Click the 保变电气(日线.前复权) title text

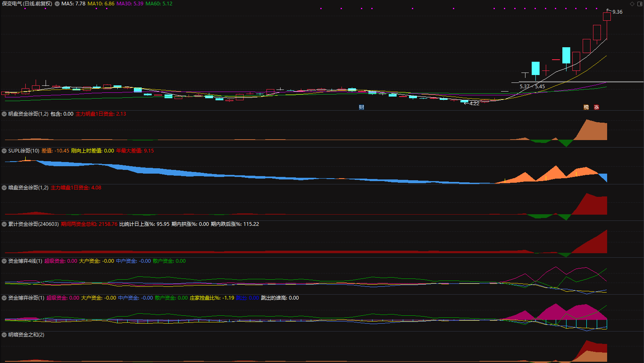27,4
